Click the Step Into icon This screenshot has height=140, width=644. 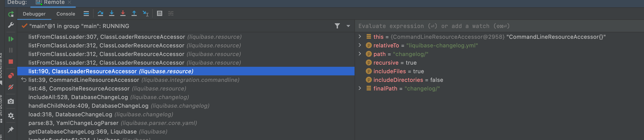[x=112, y=14]
